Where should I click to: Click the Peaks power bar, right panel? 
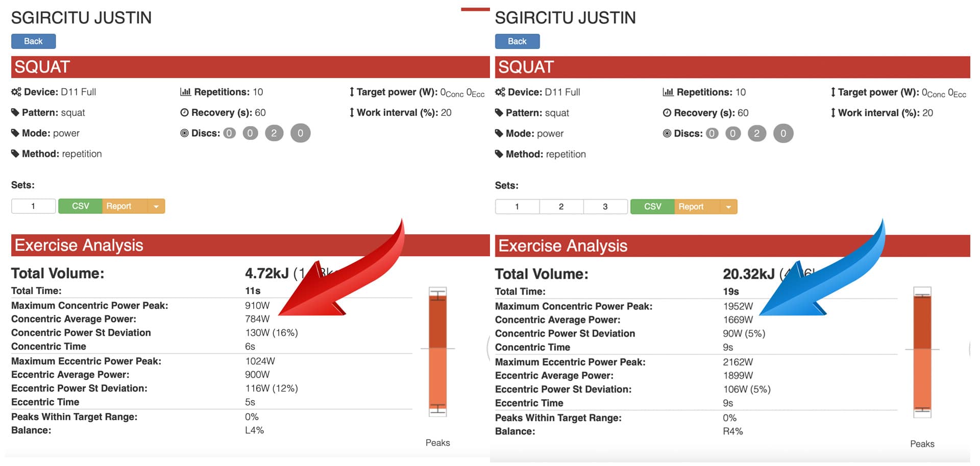pos(922,352)
